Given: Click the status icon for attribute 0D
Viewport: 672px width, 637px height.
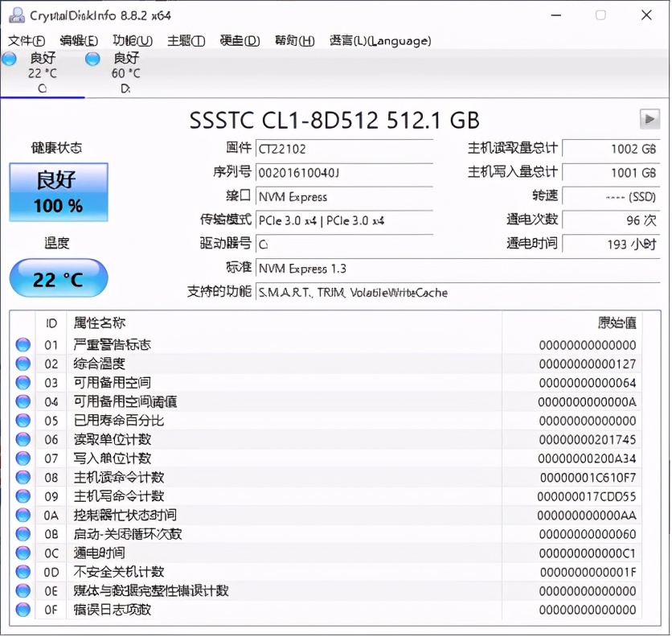Looking at the screenshot, I should point(23,571).
